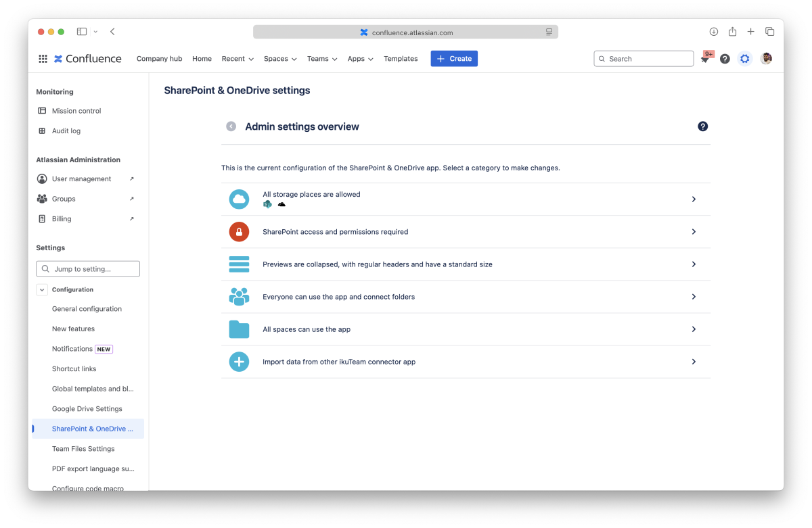Collapse the Configuration section chevron
812x528 pixels.
click(x=42, y=289)
